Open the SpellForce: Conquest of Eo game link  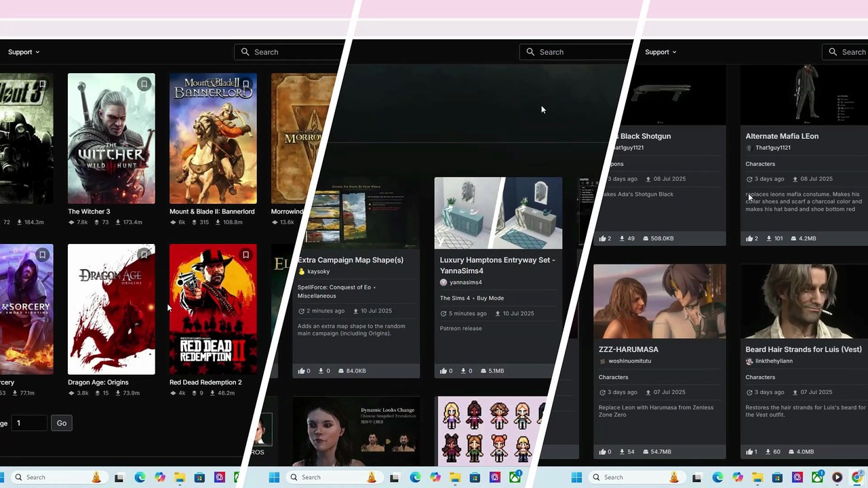click(x=334, y=287)
